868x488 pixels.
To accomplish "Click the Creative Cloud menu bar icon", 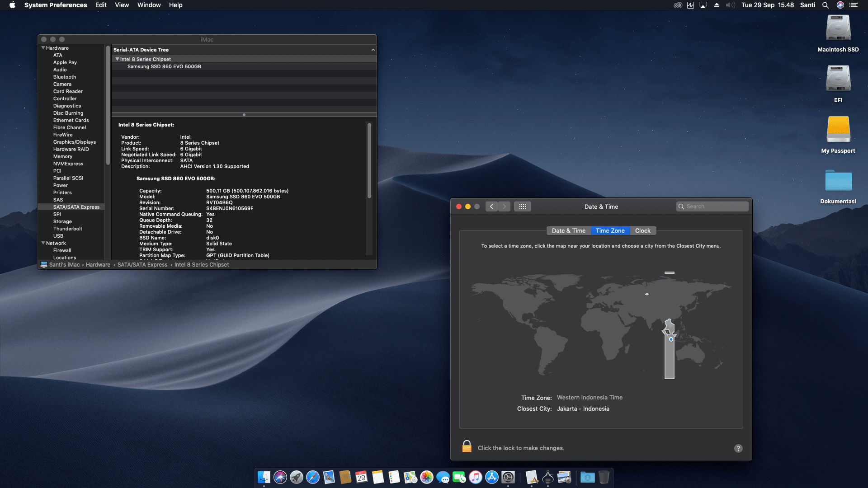I will [x=678, y=5].
